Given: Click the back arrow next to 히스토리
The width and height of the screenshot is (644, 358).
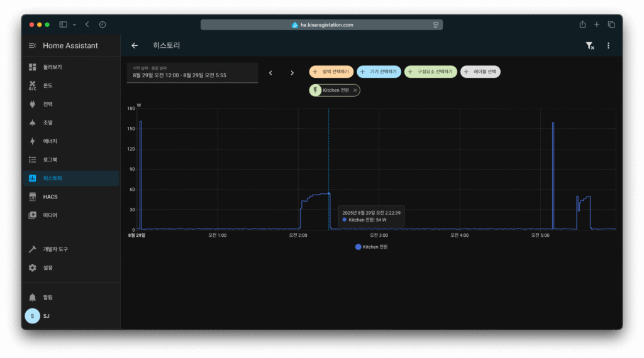Looking at the screenshot, I should (x=135, y=46).
